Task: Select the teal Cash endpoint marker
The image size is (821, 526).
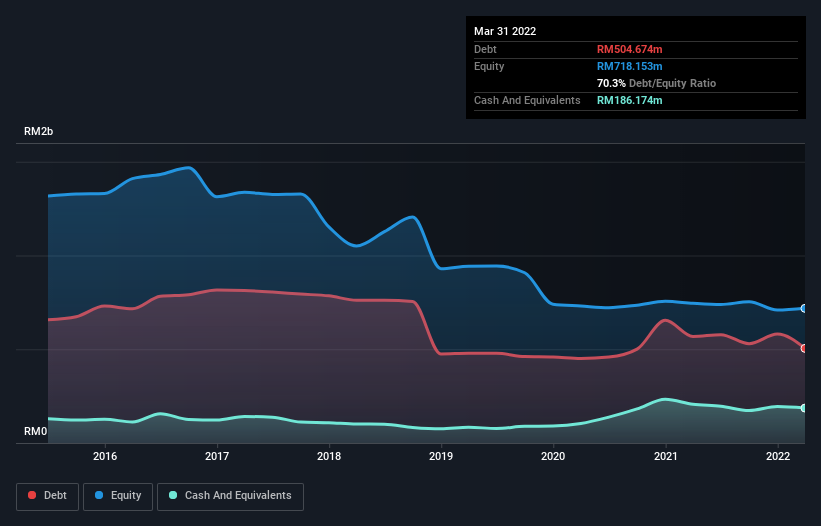Action: [803, 408]
